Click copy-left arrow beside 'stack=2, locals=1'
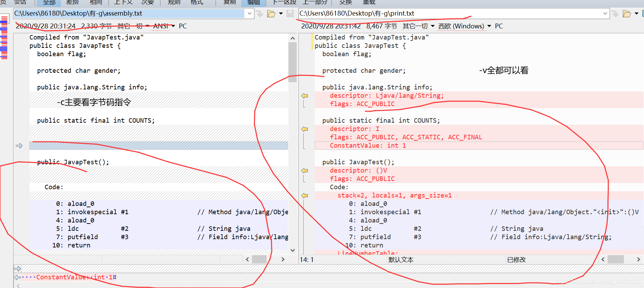This screenshot has width=644, height=288. click(x=305, y=195)
